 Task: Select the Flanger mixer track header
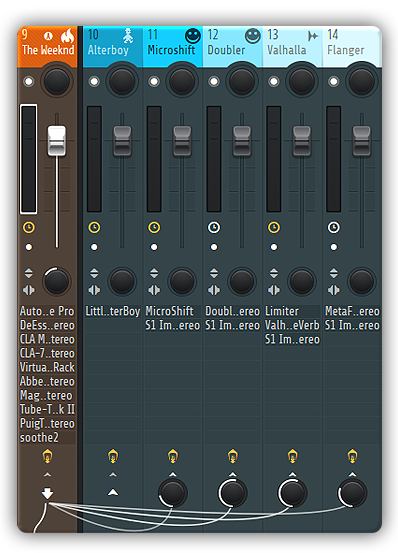[352, 47]
